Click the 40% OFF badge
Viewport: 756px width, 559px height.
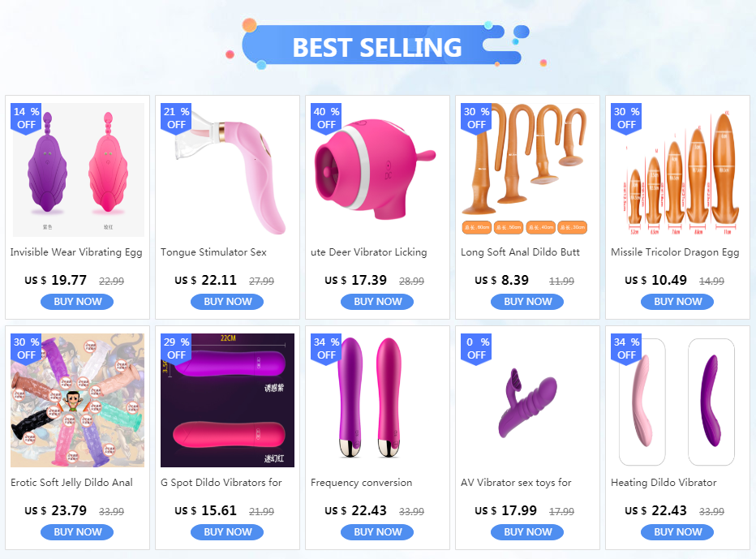(x=326, y=118)
